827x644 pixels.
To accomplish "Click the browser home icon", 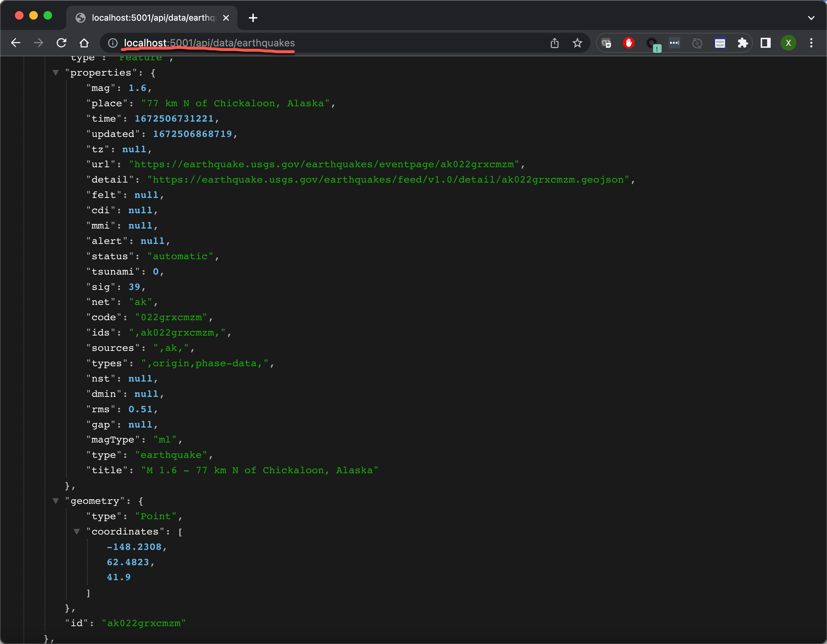I will 84,43.
